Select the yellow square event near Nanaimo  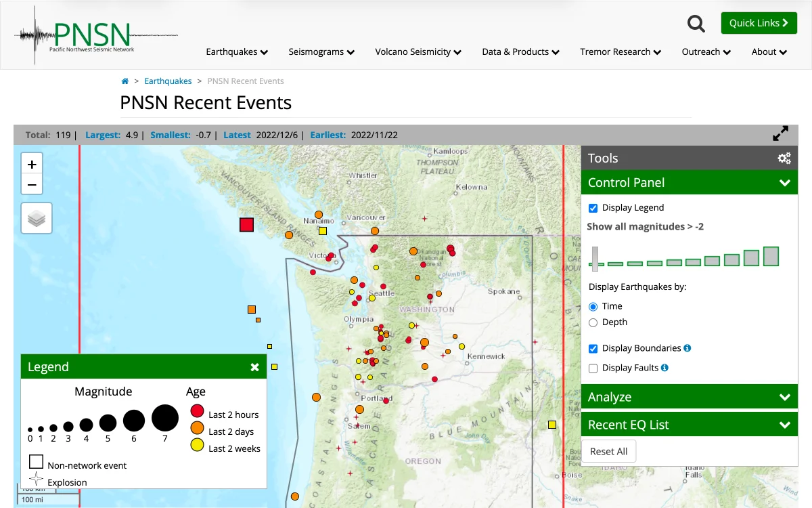tap(323, 231)
